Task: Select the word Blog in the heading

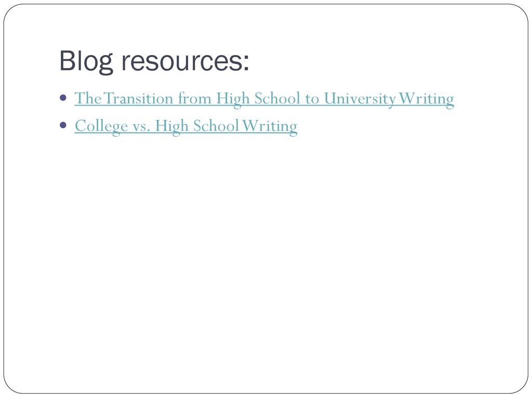Action: 86,61
